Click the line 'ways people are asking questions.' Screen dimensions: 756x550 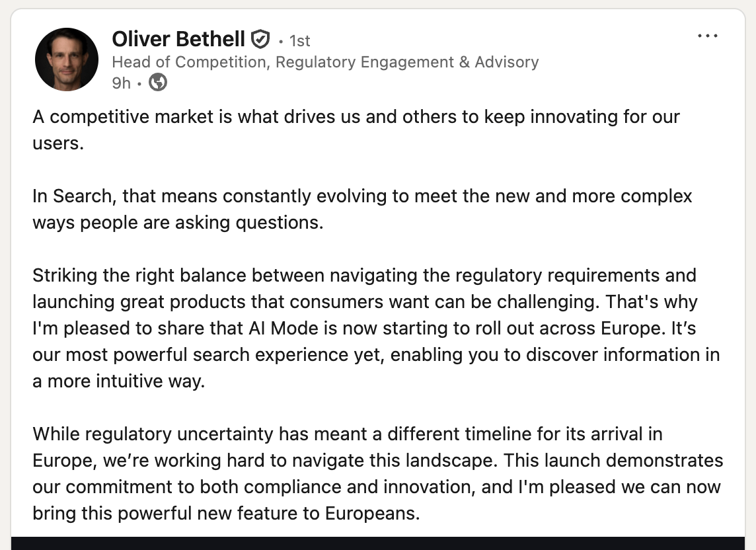pyautogui.click(x=178, y=222)
